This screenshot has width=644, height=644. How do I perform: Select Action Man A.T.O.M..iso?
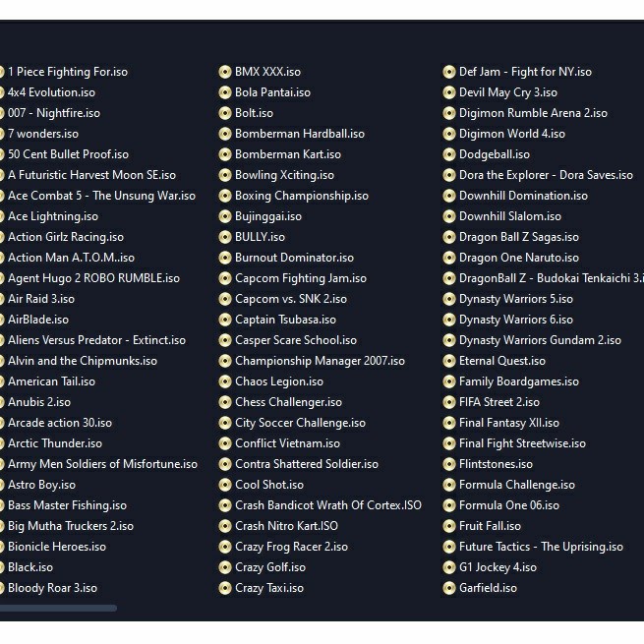(x=71, y=258)
